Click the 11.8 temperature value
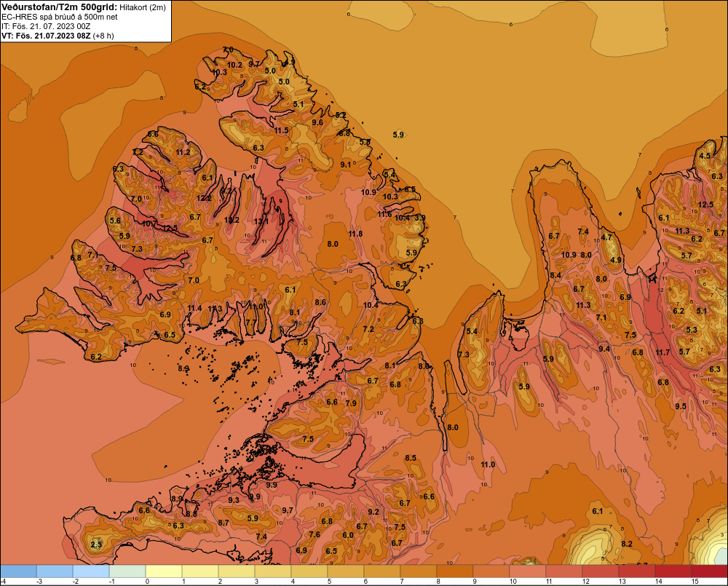Screen dimensions: 728x586 click(x=355, y=234)
